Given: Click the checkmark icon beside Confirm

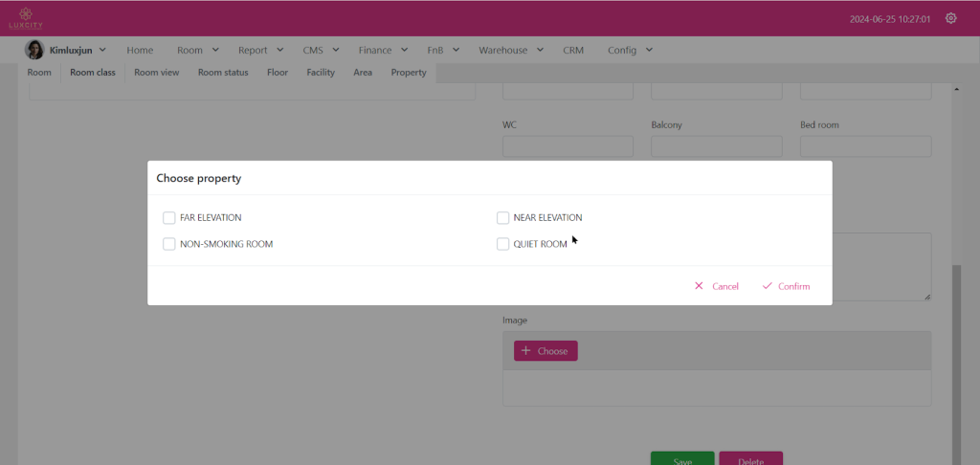Looking at the screenshot, I should (767, 286).
